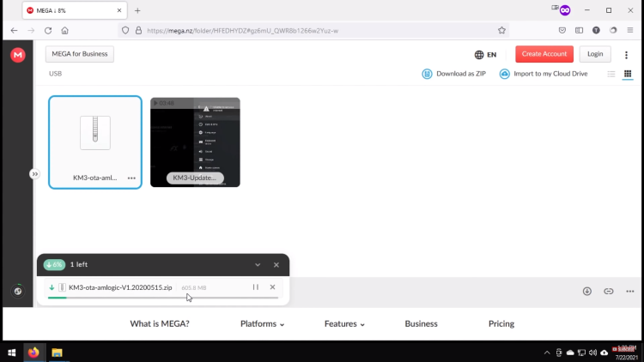Click the tracking protection shield icon
The image size is (644, 362).
(125, 30)
